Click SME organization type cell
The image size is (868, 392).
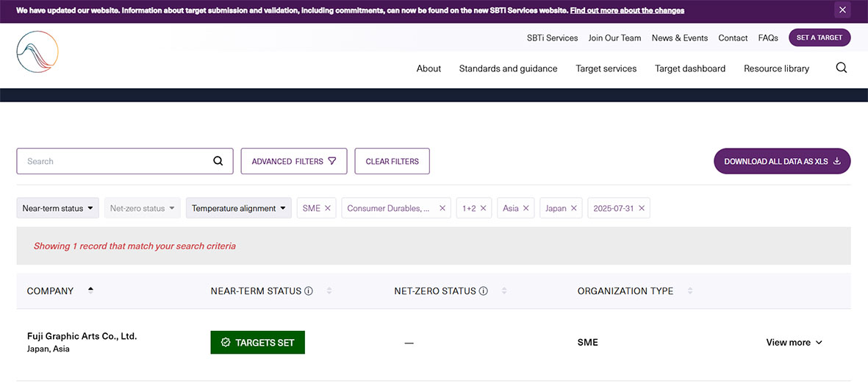pos(587,342)
